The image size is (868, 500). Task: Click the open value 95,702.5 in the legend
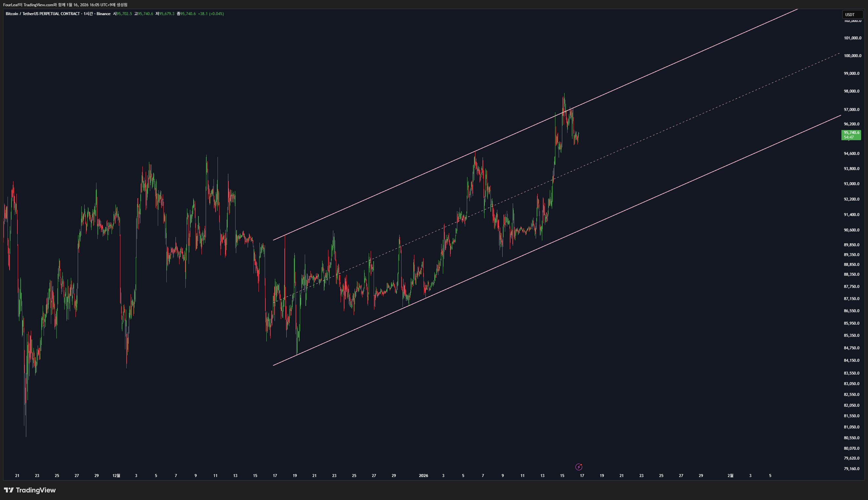pyautogui.click(x=124, y=14)
